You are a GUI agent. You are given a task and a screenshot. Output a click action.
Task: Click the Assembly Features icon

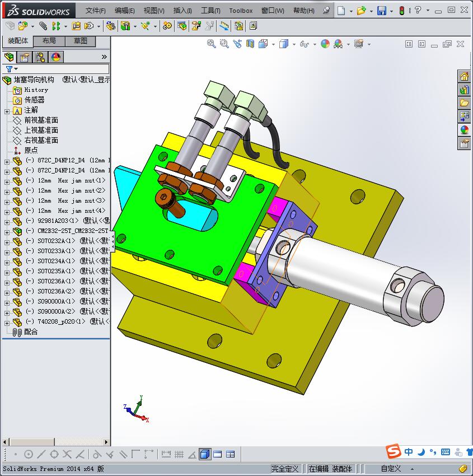(x=125, y=26)
